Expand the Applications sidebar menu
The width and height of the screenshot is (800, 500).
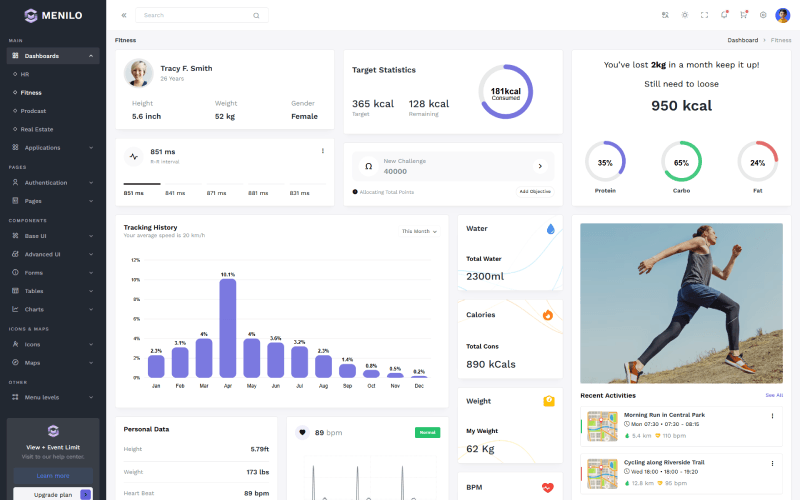(x=52, y=147)
